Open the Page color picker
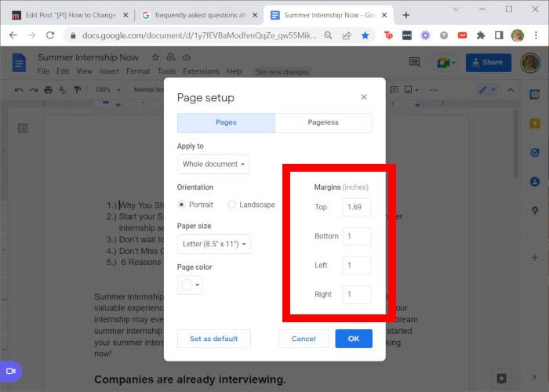 tap(190, 285)
